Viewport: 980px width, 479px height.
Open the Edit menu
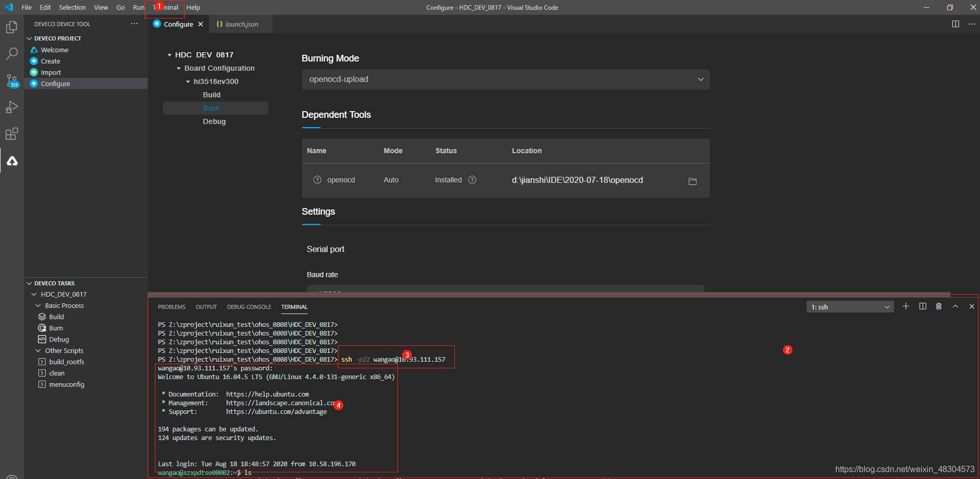[x=45, y=7]
